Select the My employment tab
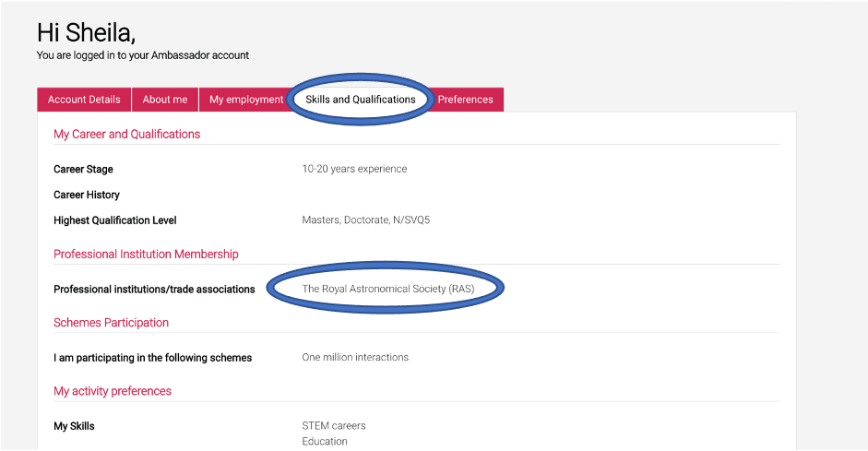Image resolution: width=868 pixels, height=451 pixels. point(245,100)
